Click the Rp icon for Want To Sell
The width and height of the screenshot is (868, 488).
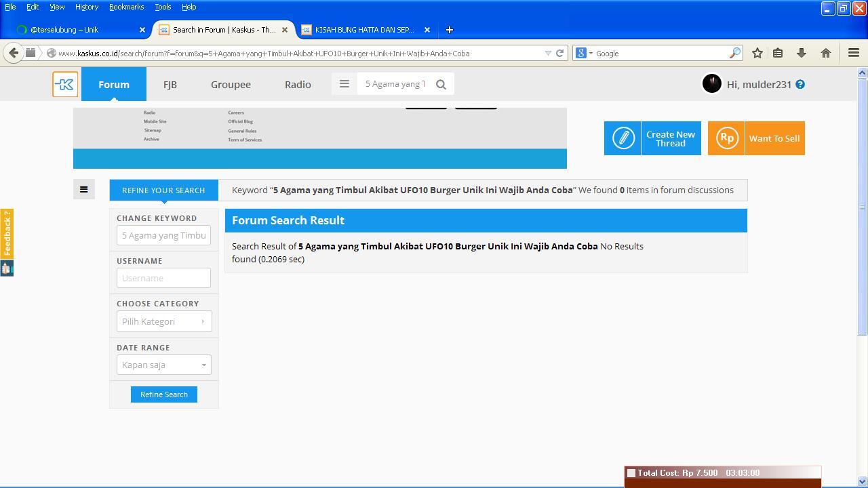point(726,138)
